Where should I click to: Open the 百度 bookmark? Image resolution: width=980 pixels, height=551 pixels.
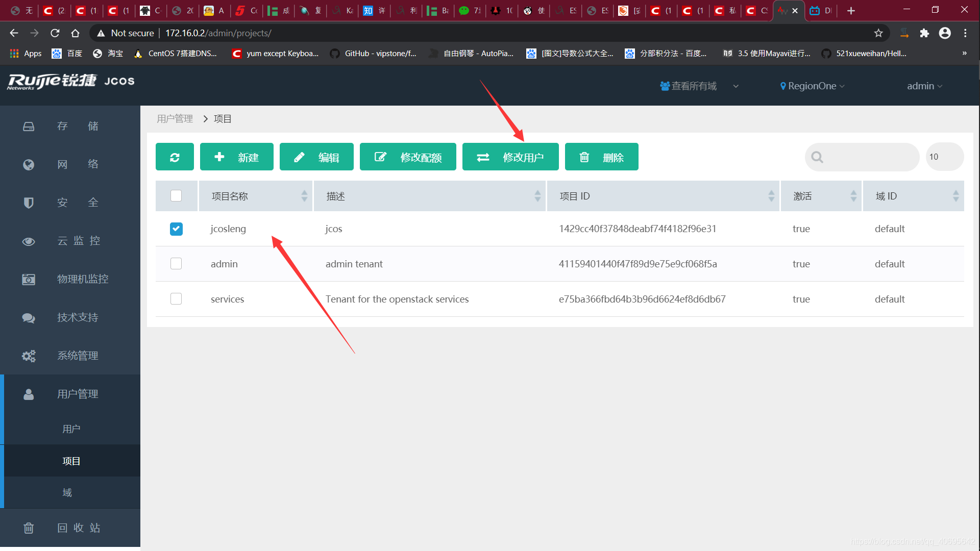point(67,54)
